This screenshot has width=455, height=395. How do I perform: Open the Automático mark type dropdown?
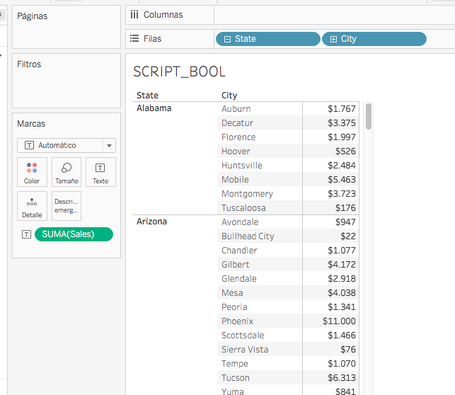pos(66,145)
